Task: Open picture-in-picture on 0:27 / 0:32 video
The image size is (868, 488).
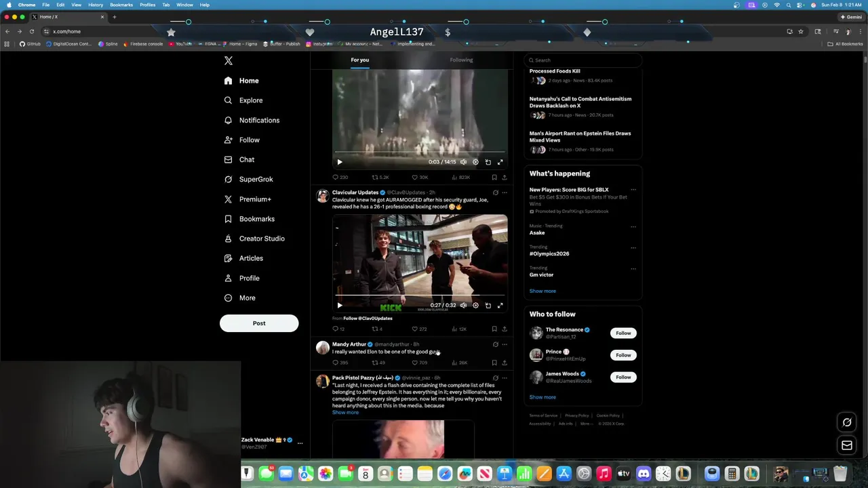Action: [488, 305]
